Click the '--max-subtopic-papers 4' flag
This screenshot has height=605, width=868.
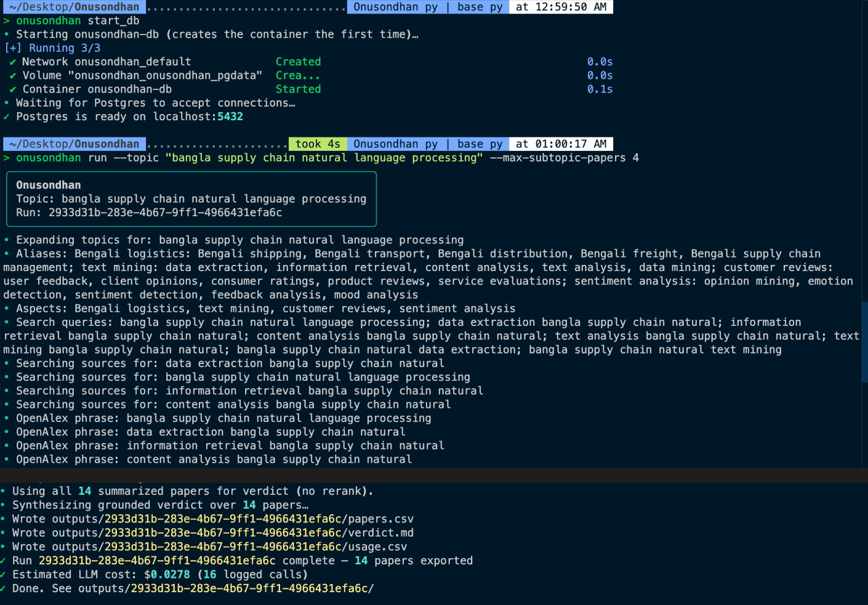(565, 158)
